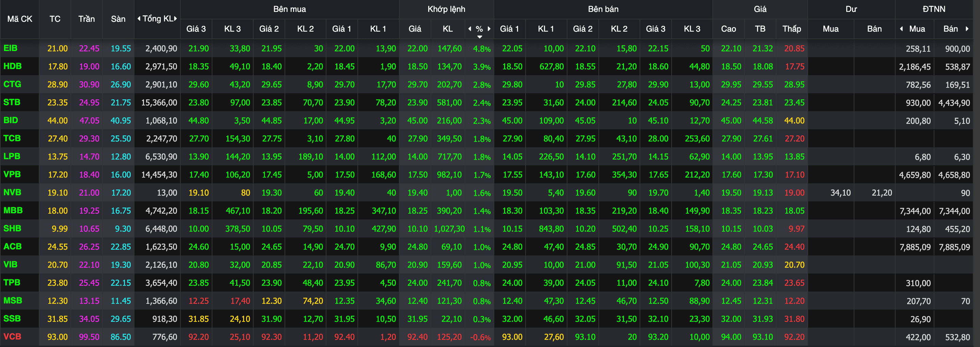Open TPB stock ticker
This screenshot has height=347, width=980.
[x=12, y=282]
